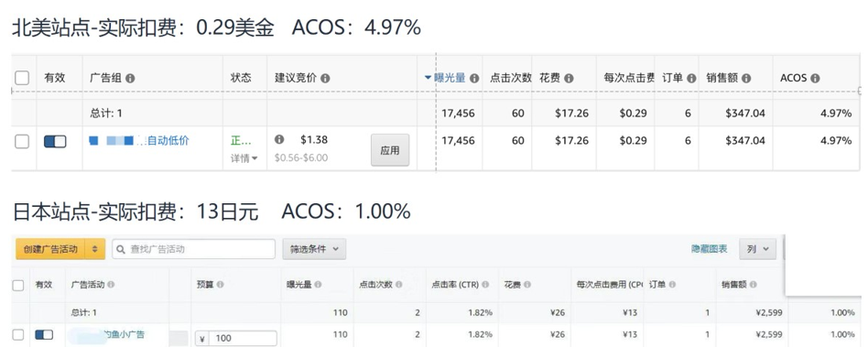The height and width of the screenshot is (347, 868).
Task: Click the 每次点击费用 header in Japan table
Action: tap(610, 285)
